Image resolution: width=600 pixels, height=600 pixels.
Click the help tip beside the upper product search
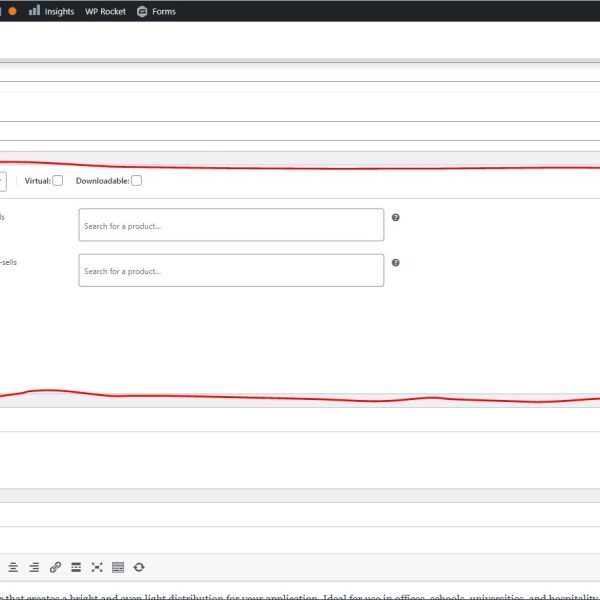(x=396, y=217)
